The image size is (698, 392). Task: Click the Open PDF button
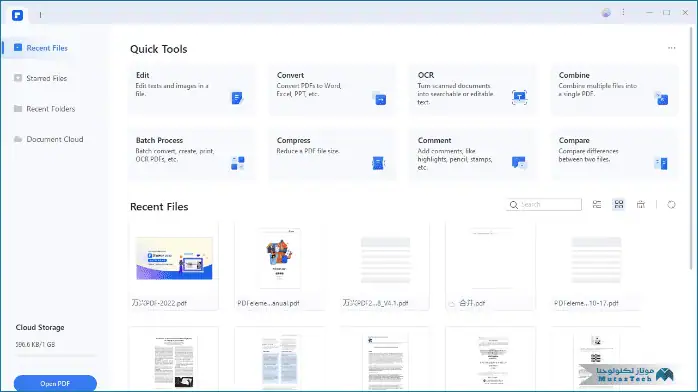click(55, 384)
